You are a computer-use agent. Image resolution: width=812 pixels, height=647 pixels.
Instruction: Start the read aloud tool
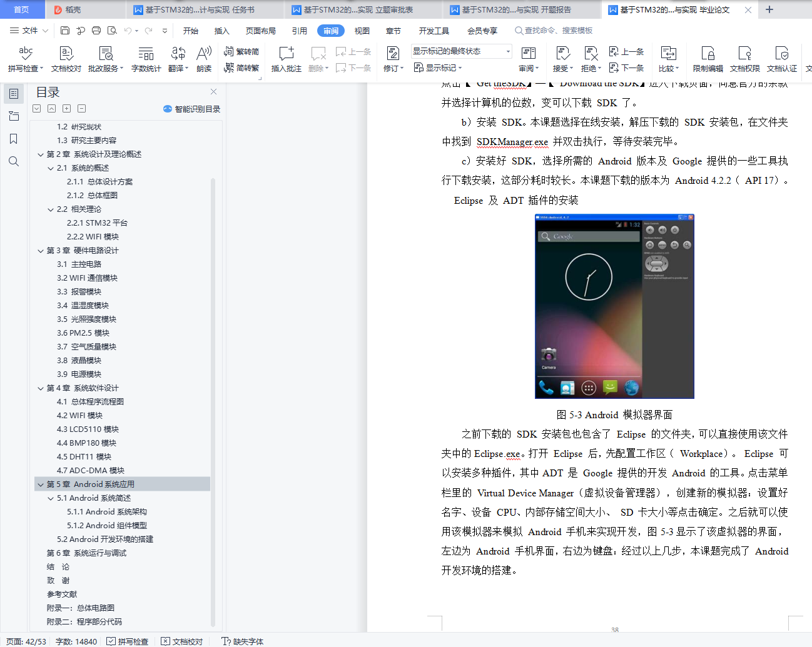coord(204,59)
